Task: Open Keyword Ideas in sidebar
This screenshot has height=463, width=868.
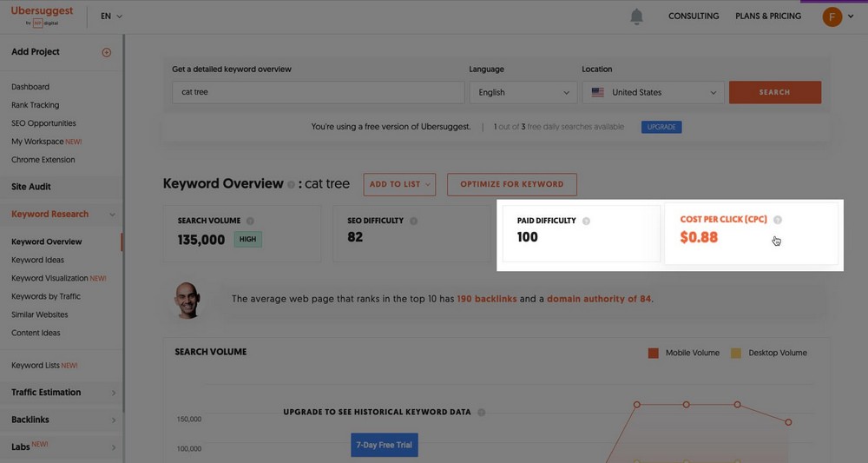Action: pos(37,261)
